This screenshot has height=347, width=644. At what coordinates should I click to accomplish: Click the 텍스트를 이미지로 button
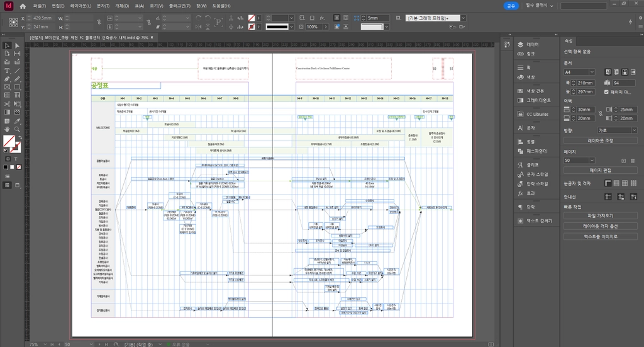click(600, 236)
